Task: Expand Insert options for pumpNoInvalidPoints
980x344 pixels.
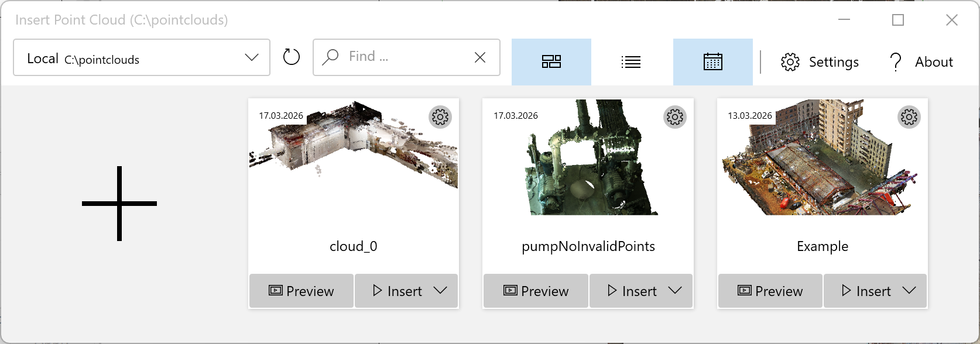Action: pos(675,291)
